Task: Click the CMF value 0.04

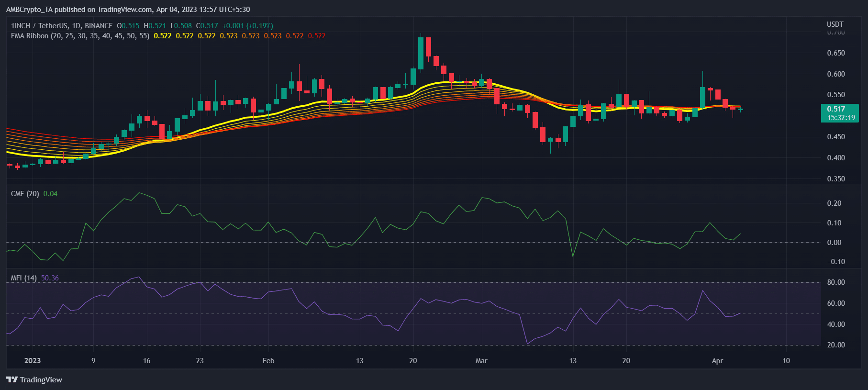Action: click(x=50, y=194)
